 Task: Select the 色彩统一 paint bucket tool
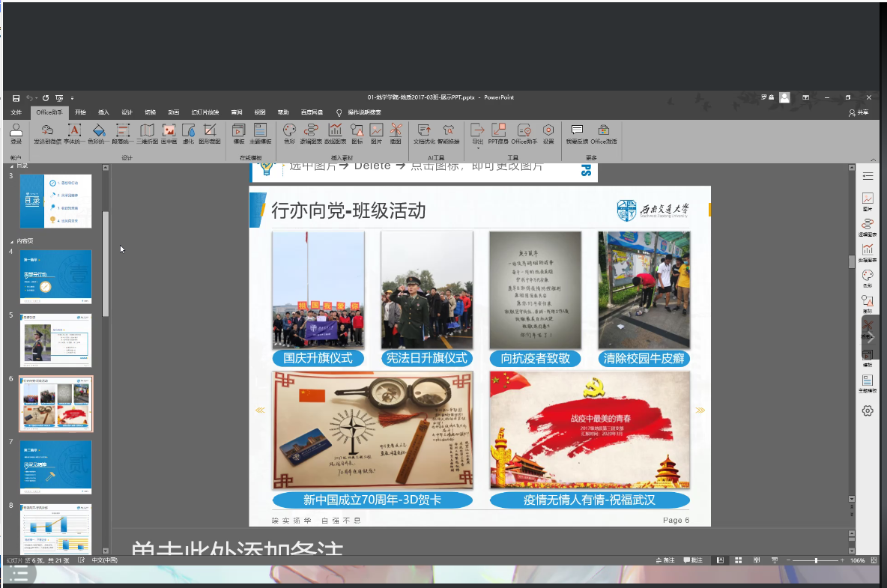[99, 132]
